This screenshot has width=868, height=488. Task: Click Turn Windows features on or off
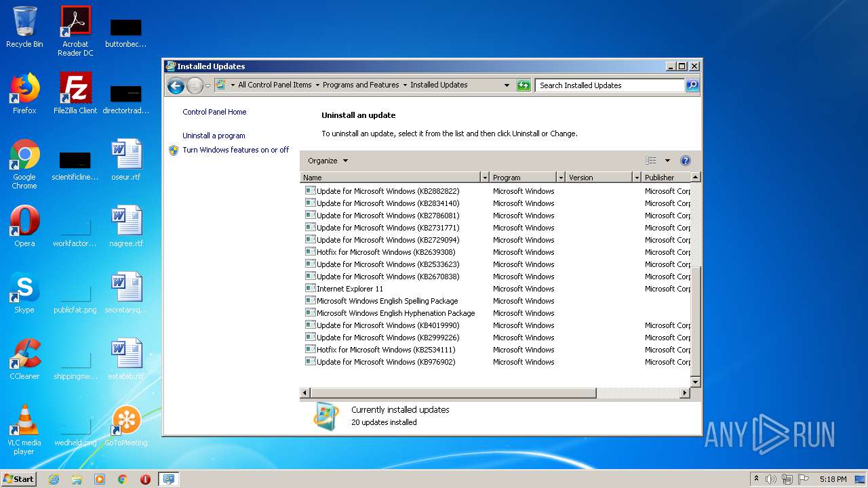(x=235, y=150)
